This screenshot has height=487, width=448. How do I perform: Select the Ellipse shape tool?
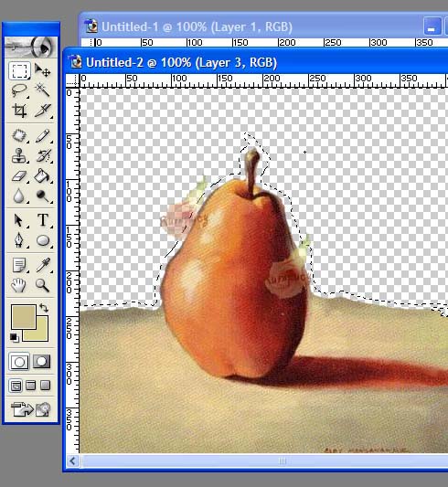click(43, 240)
